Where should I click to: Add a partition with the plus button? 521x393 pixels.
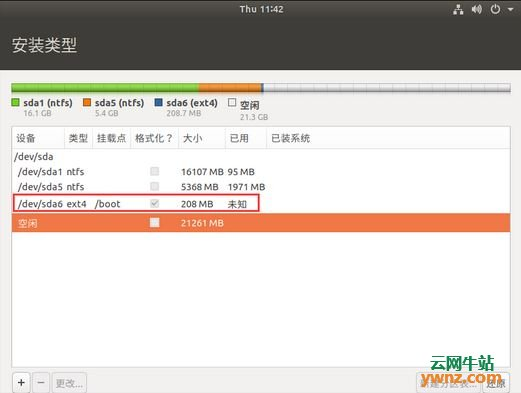click(x=21, y=383)
